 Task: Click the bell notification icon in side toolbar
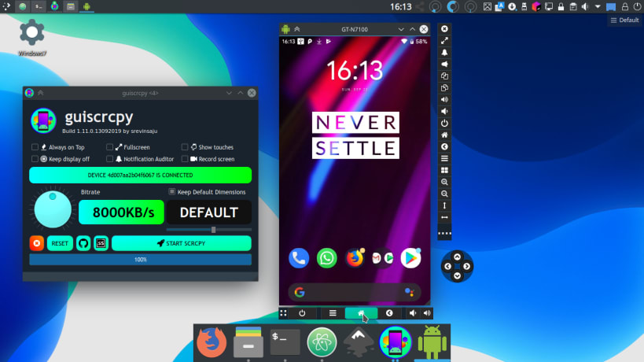(x=444, y=53)
